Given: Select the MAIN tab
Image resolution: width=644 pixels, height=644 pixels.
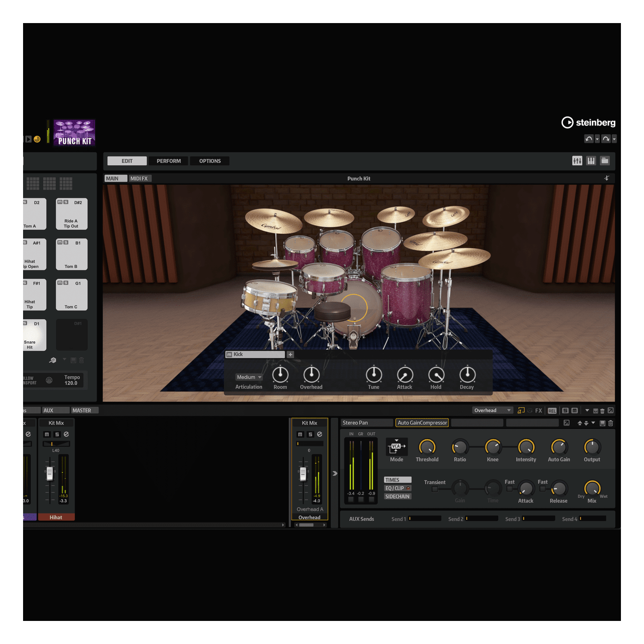Looking at the screenshot, I should point(116,179).
